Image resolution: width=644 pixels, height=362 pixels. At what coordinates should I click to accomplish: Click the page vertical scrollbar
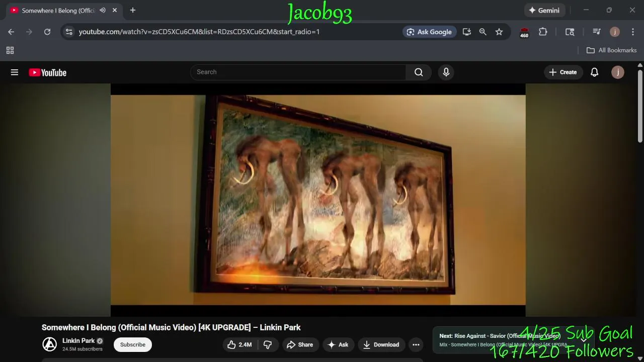[640, 107]
